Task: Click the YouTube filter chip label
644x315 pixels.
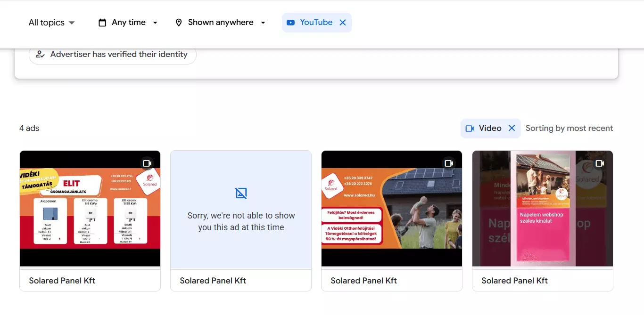Action: pos(316,22)
